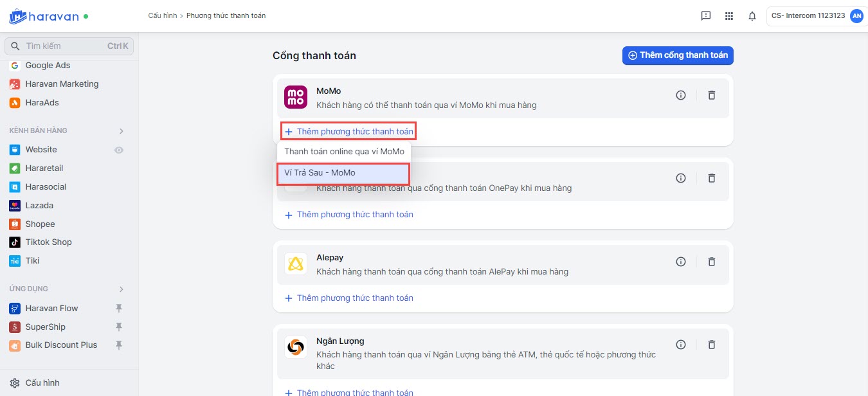Screen dimensions: 868x396
Task: Open the CS- Intercom 1123123 account menu
Action: point(817,16)
